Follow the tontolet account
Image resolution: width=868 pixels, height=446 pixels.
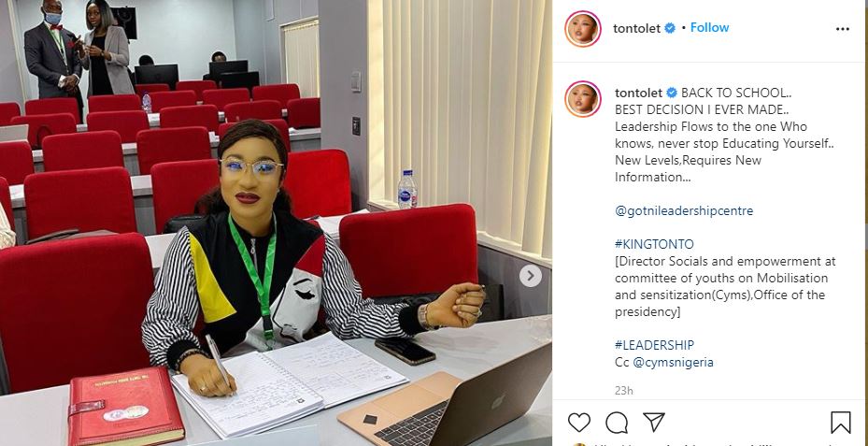tap(710, 28)
